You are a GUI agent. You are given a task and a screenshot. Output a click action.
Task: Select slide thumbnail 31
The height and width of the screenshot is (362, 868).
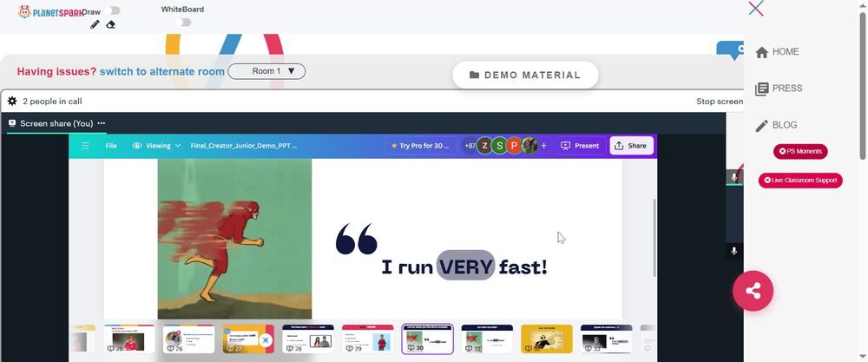point(487,339)
